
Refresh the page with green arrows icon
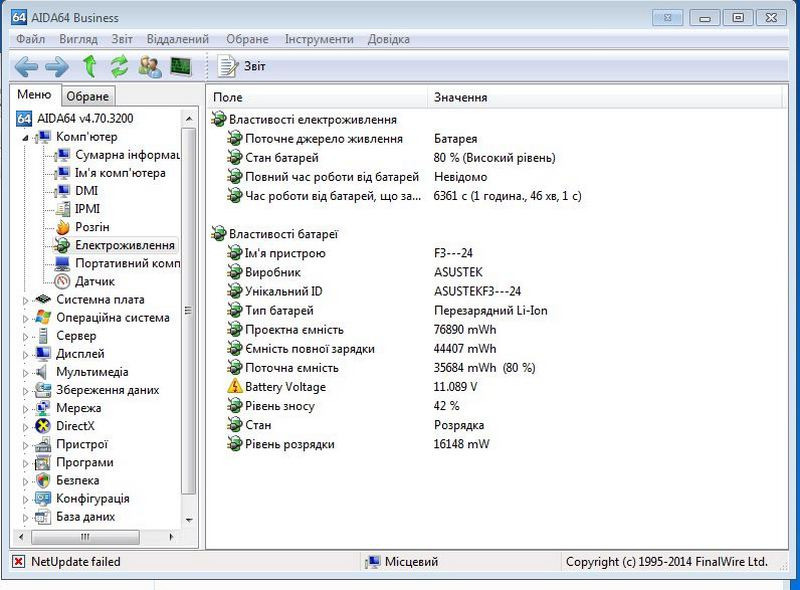(x=119, y=66)
